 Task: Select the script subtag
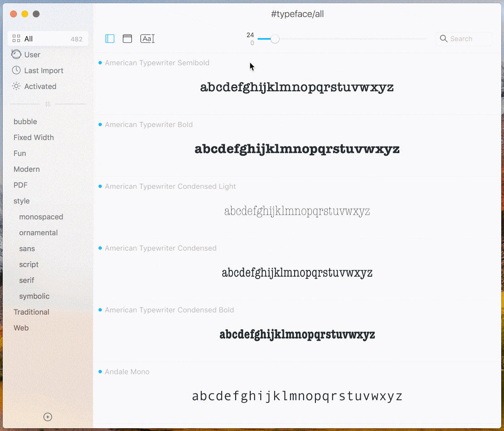29,264
